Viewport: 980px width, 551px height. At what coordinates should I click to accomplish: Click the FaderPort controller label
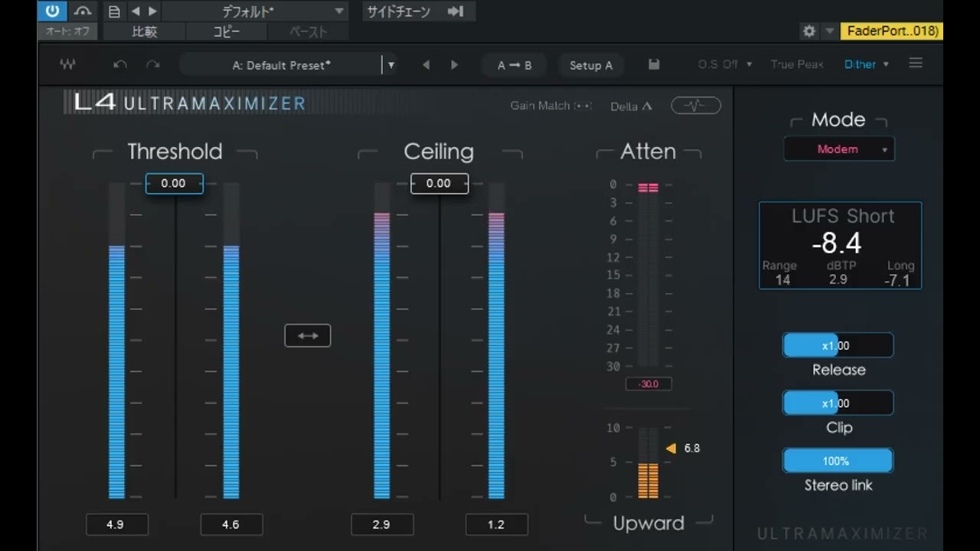[x=891, y=31]
